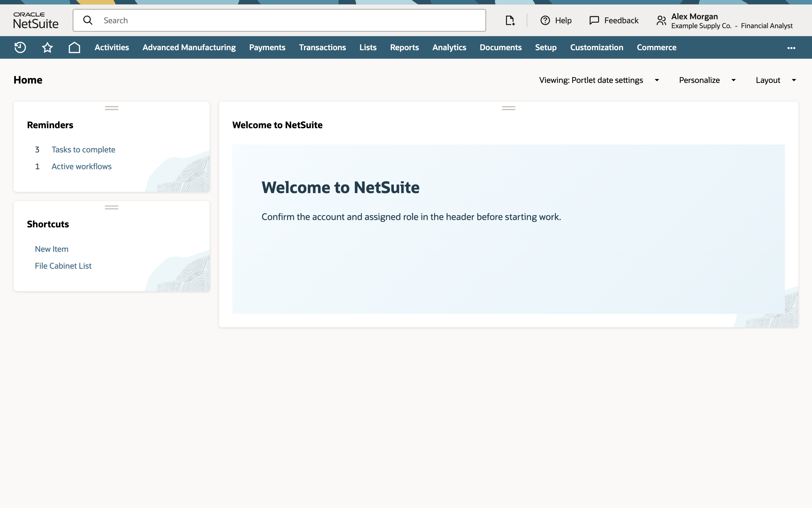Click the user role switch icon
Screen dimensions: 812x508
point(661,21)
